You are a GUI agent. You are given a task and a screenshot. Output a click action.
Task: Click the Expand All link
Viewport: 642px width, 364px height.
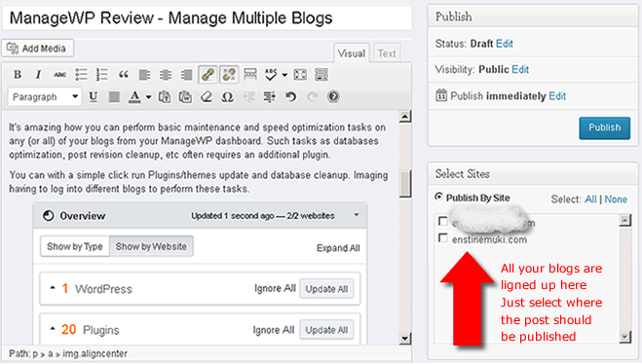tap(338, 248)
